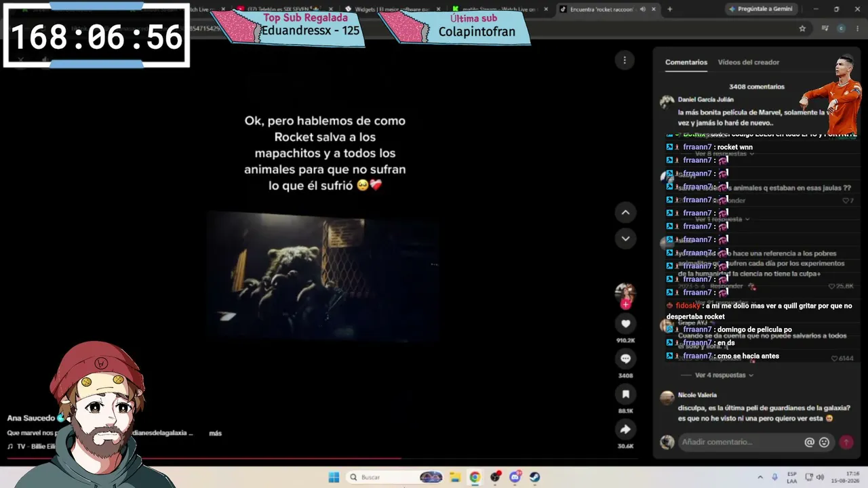Viewport: 868px width, 488px height.
Task: Open the Windows Start menu
Action: pyautogui.click(x=334, y=477)
